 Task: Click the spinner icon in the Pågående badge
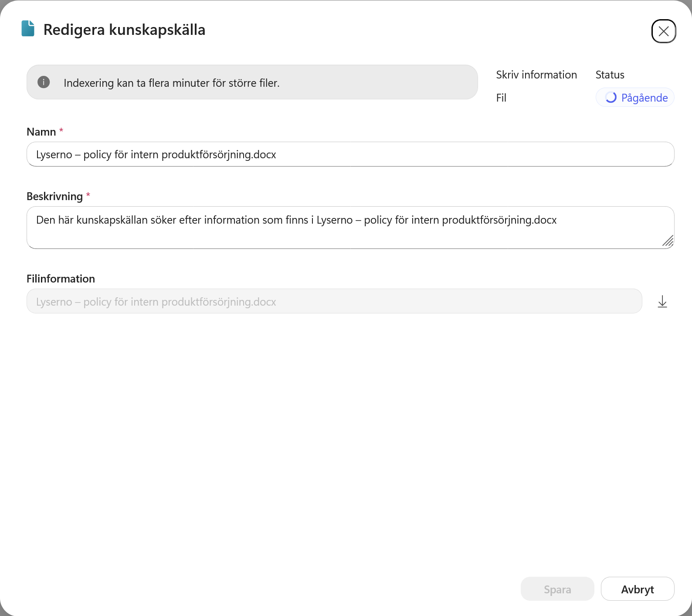(611, 98)
